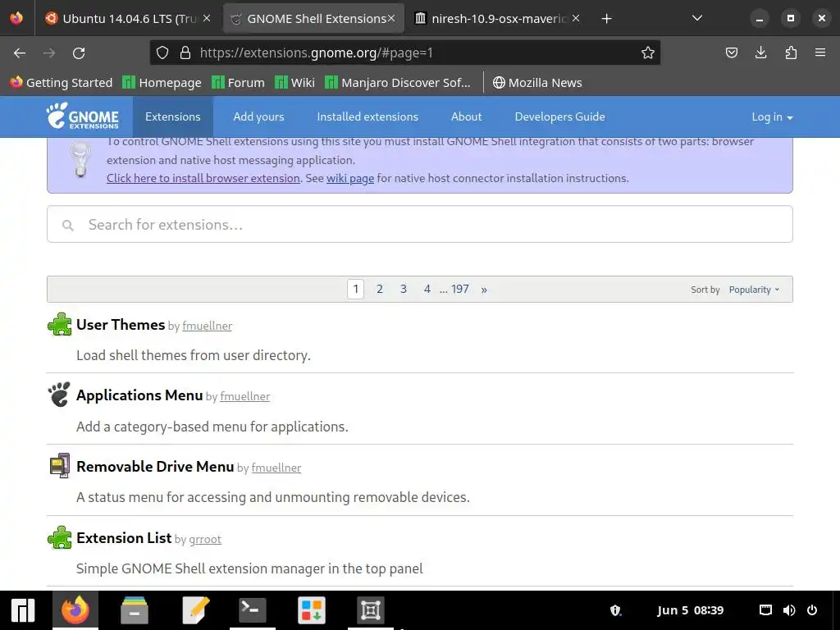
Task: Click the URL address bar
Action: coord(404,52)
